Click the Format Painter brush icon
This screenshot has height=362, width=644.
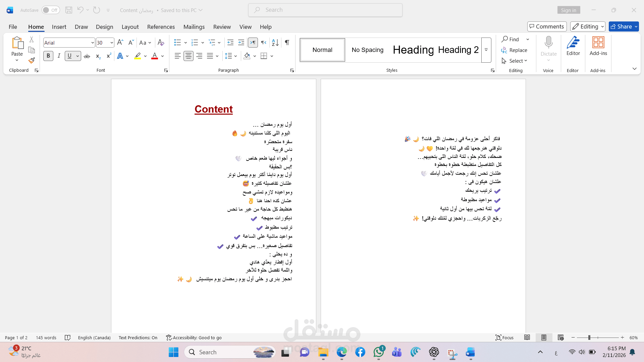[x=32, y=61]
